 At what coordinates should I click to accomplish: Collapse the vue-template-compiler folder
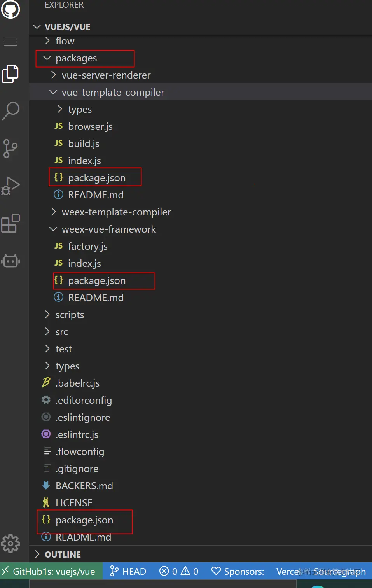pyautogui.click(x=201, y=92)
